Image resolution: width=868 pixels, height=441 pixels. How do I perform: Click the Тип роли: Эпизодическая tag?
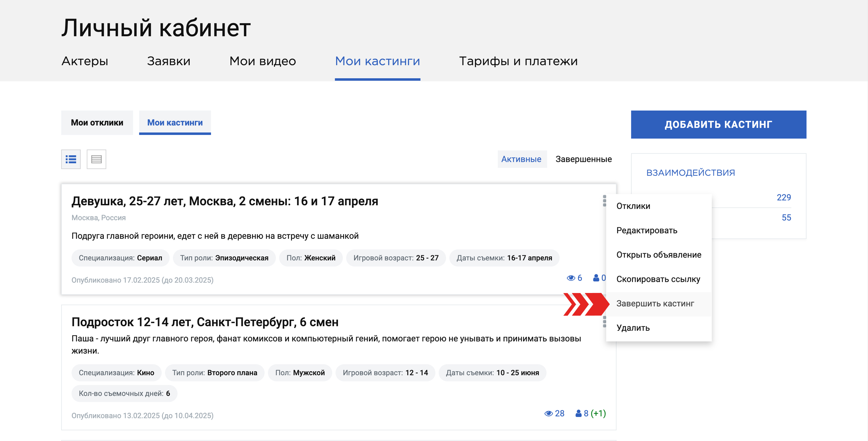point(224,258)
